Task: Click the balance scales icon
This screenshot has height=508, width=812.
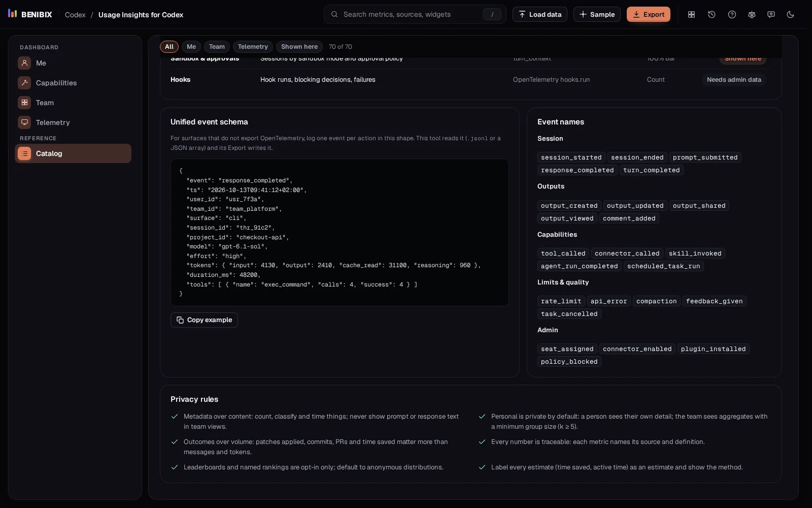Action: tap(752, 14)
